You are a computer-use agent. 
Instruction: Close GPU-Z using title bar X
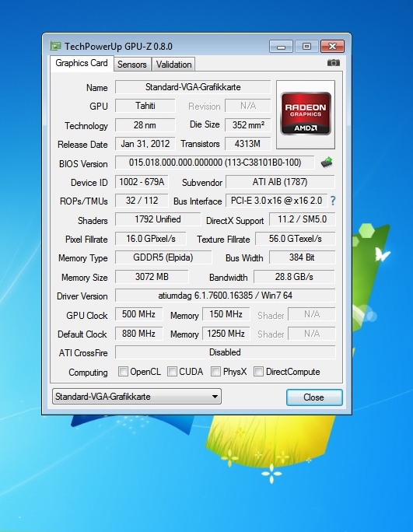(333, 47)
